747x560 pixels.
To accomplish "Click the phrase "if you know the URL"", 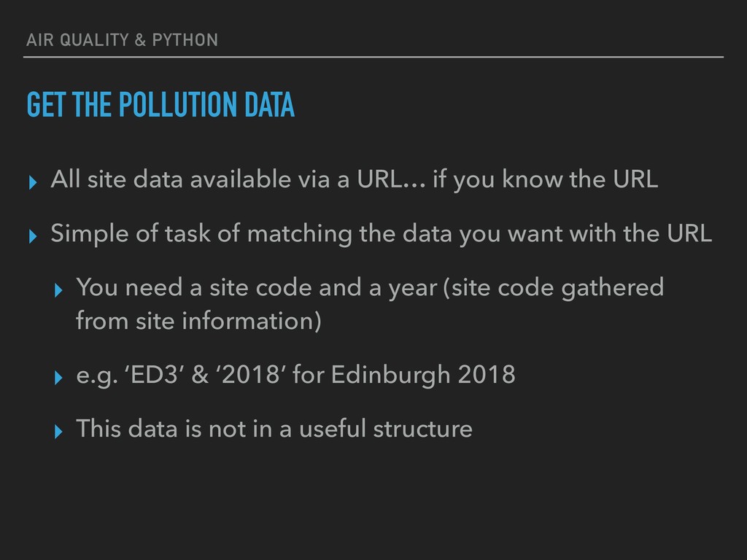I will coord(545,179).
